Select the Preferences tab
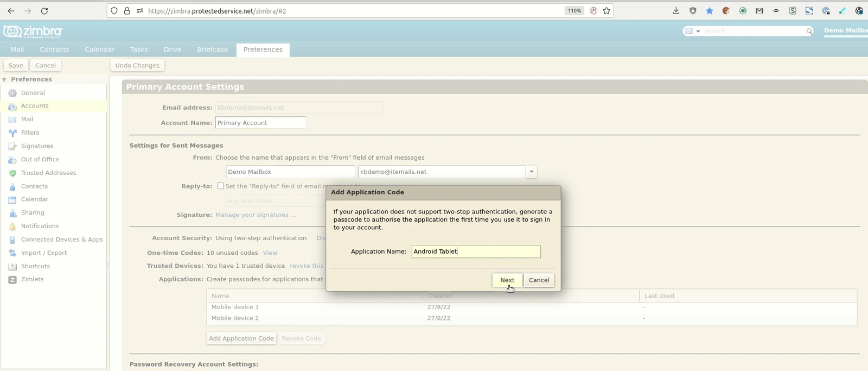 click(263, 49)
